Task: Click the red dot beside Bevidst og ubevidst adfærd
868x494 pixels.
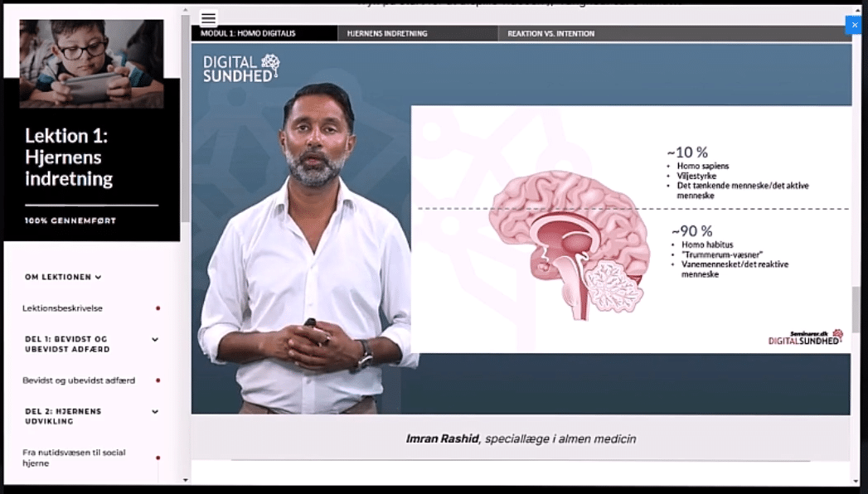Action: (x=158, y=380)
